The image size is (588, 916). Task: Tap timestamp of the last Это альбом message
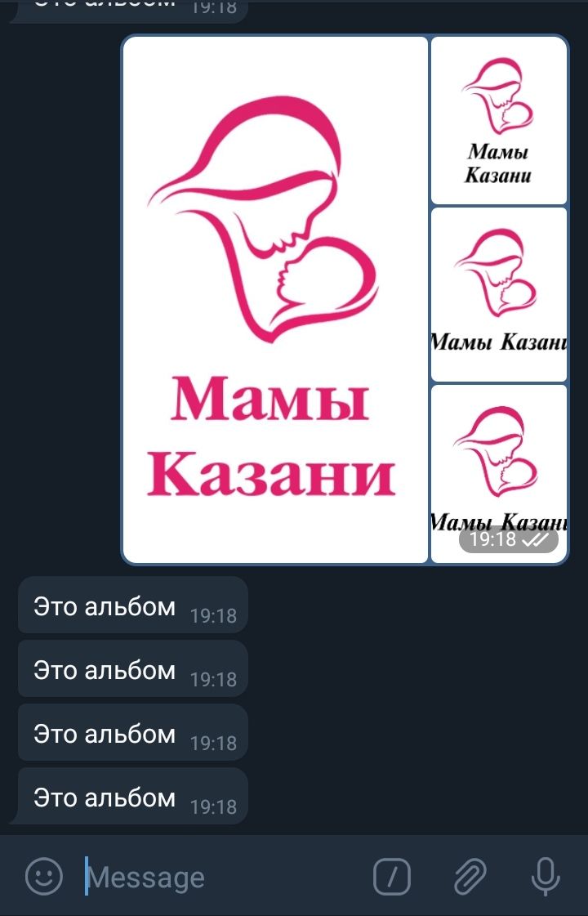(214, 807)
